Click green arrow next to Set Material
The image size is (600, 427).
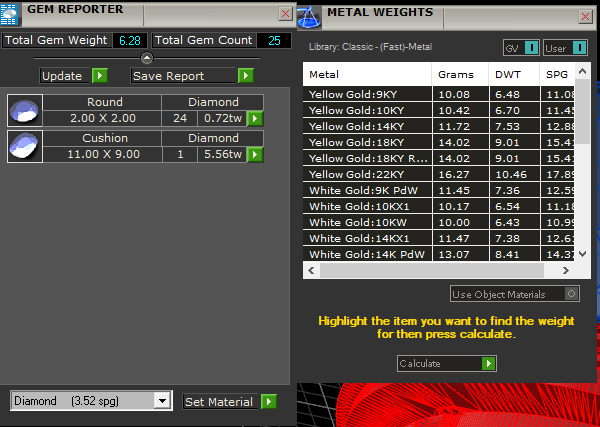pos(268,402)
